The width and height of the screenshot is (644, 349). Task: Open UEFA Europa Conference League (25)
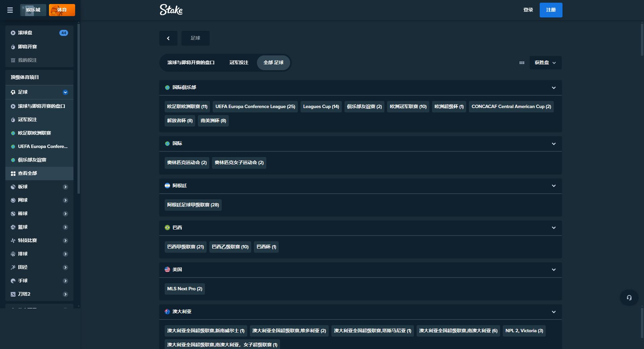pyautogui.click(x=255, y=107)
